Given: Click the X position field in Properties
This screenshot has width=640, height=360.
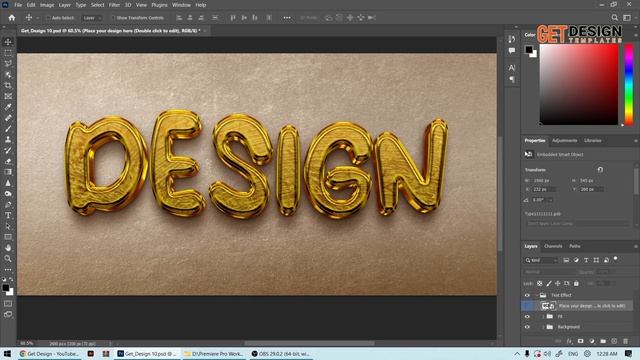Looking at the screenshot, I should coord(544,189).
